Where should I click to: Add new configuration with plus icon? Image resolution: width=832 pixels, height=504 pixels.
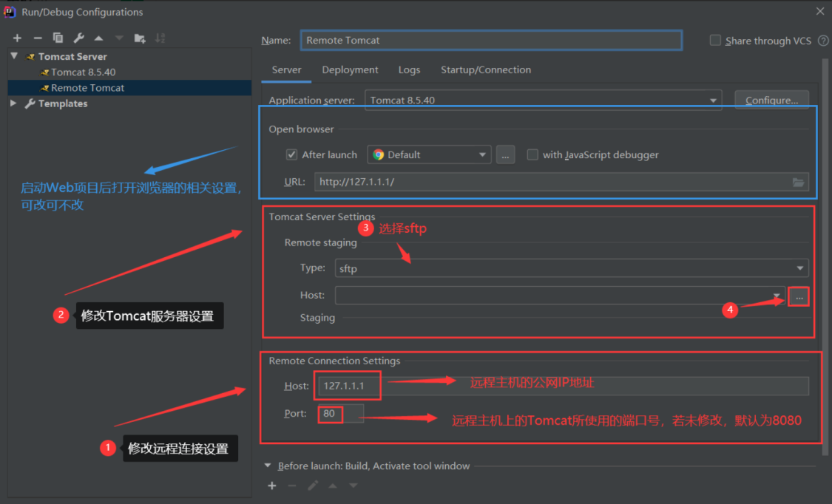(x=18, y=38)
